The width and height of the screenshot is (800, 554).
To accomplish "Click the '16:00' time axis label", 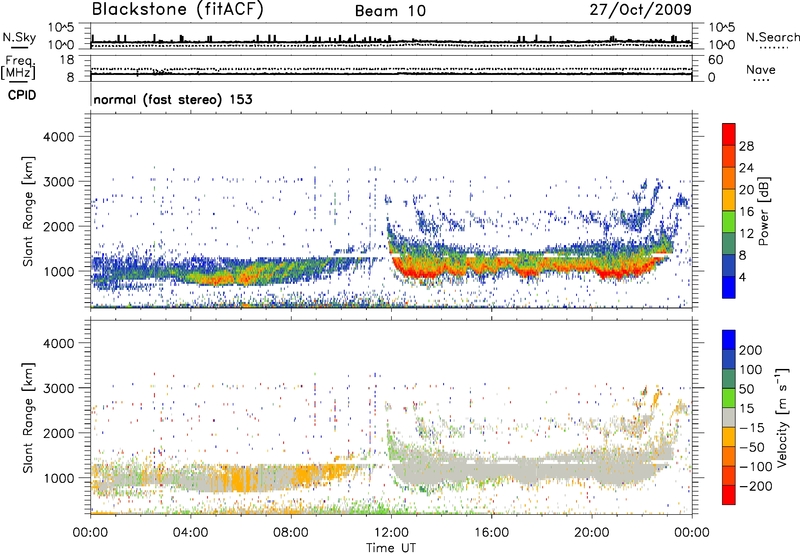I will (491, 533).
